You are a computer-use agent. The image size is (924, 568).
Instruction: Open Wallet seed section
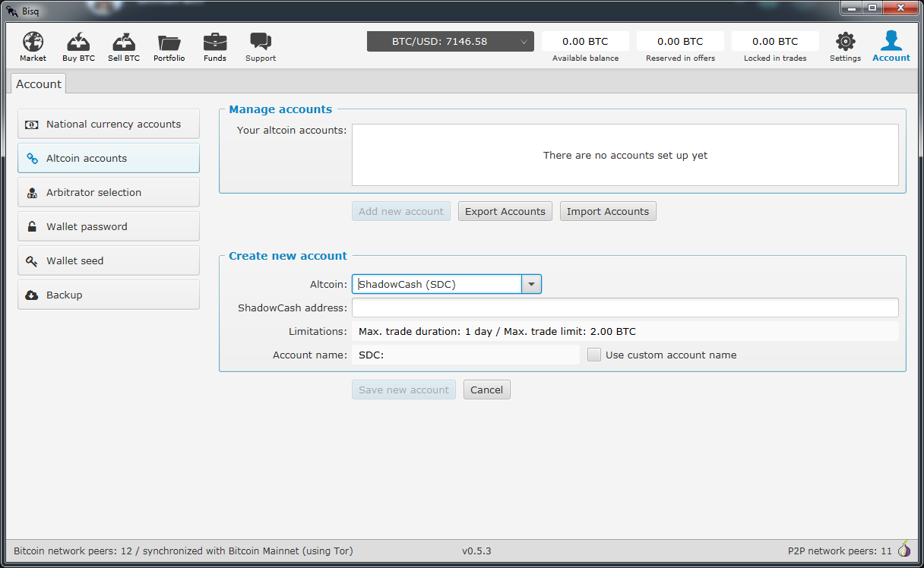tap(109, 260)
